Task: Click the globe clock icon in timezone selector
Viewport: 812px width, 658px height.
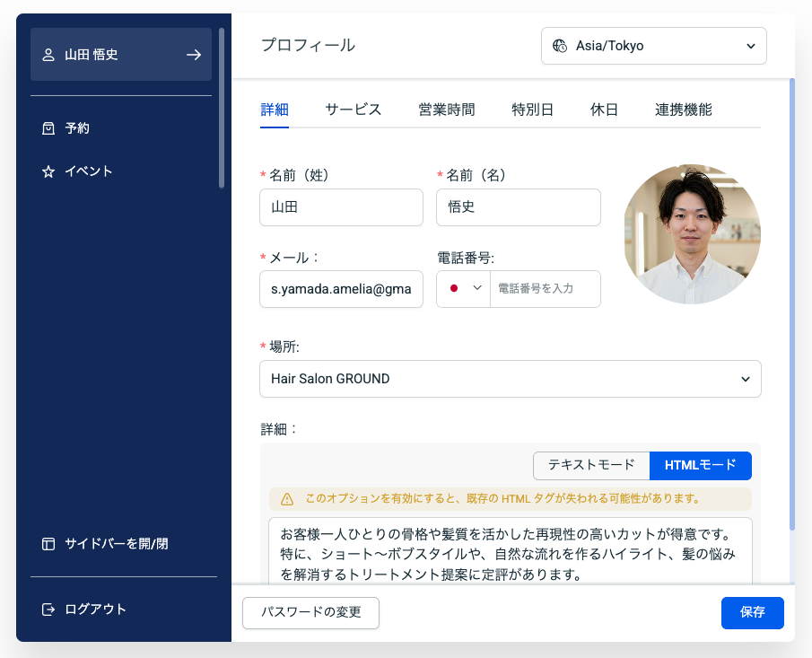Action: pyautogui.click(x=560, y=46)
